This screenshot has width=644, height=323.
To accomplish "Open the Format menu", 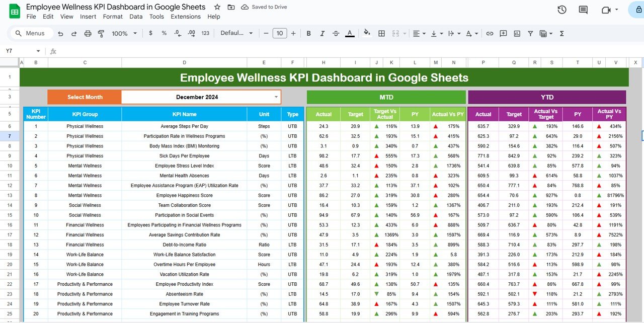I will point(113,17).
